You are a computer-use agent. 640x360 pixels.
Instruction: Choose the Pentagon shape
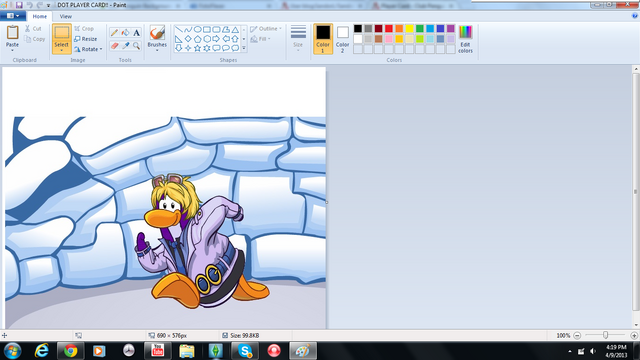coord(198,39)
